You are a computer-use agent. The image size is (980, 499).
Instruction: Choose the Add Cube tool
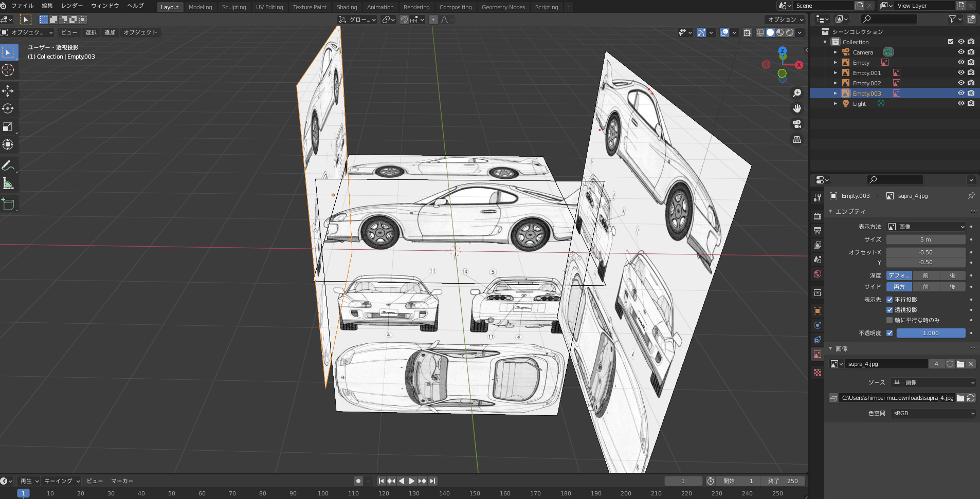[8, 204]
